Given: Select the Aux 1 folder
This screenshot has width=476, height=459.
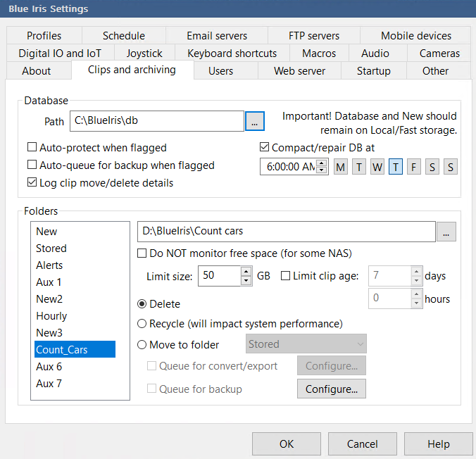Looking at the screenshot, I should pyautogui.click(x=75, y=282).
